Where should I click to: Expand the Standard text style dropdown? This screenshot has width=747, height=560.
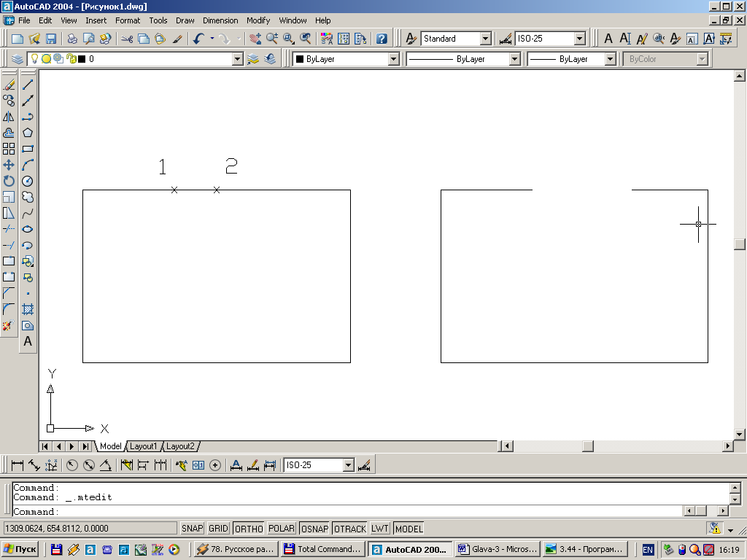click(485, 39)
